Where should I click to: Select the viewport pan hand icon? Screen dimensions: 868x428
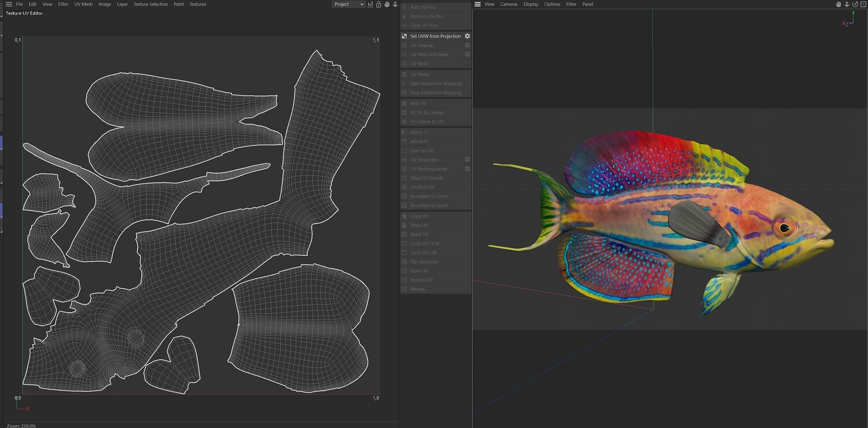[838, 4]
